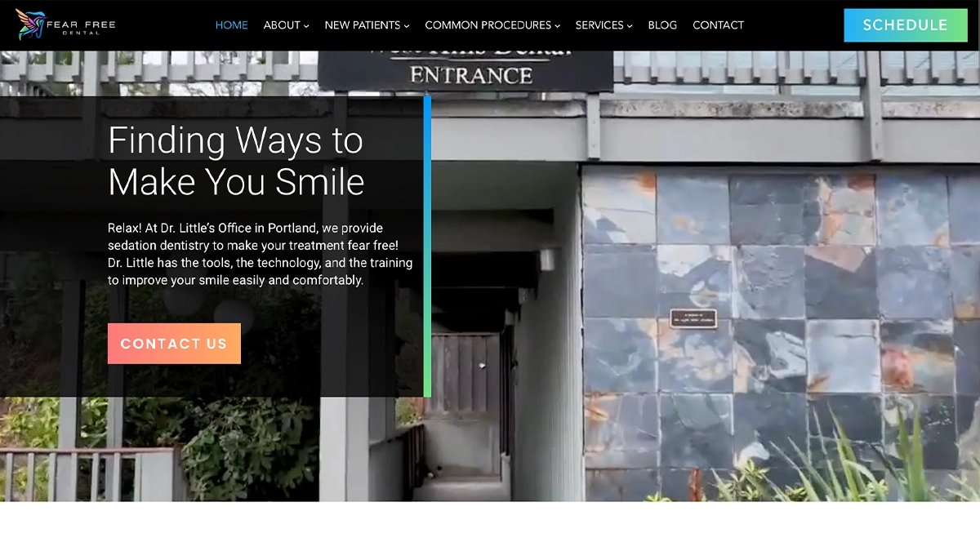Visit the BLOG page link
980x551 pixels.
point(662,25)
